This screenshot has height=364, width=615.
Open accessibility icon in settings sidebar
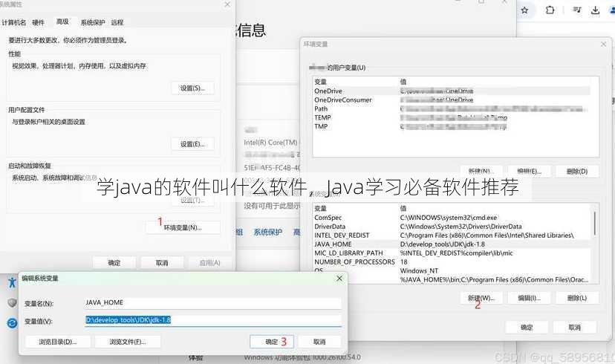[x=12, y=282]
